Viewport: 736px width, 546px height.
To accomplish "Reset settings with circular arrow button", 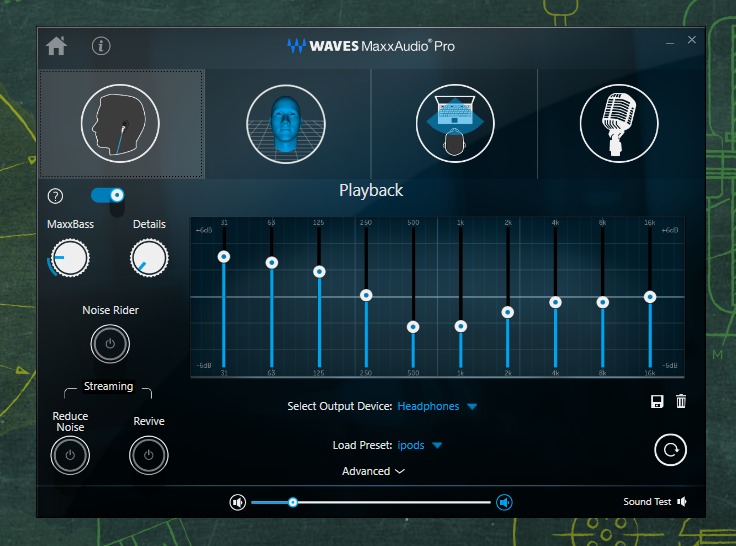I will pyautogui.click(x=670, y=450).
